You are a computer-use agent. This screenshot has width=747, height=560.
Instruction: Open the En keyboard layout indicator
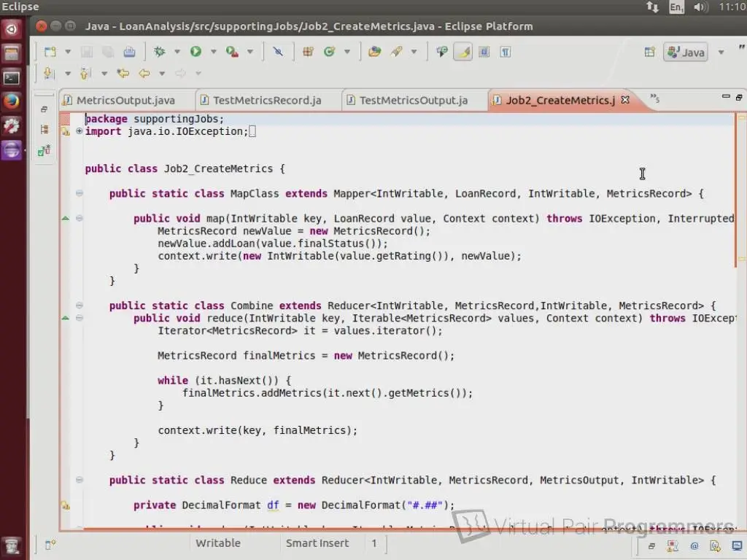[x=676, y=7]
